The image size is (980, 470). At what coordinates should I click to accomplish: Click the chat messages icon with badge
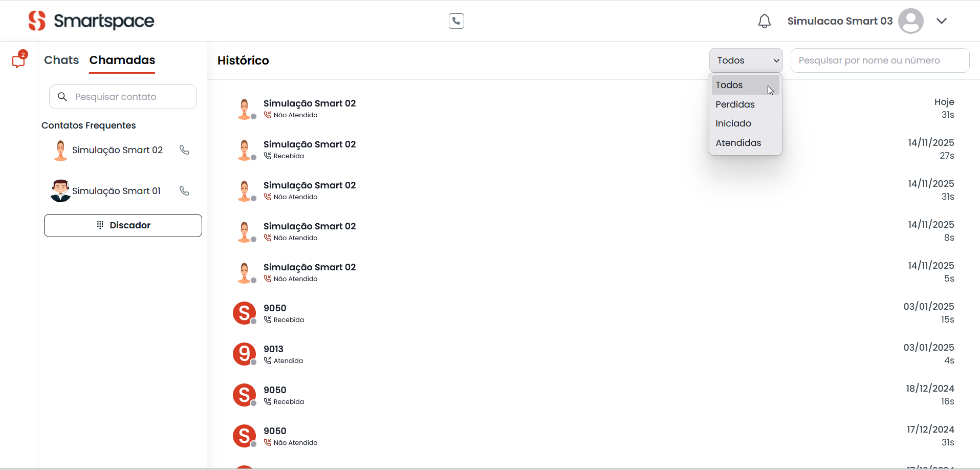tap(19, 60)
